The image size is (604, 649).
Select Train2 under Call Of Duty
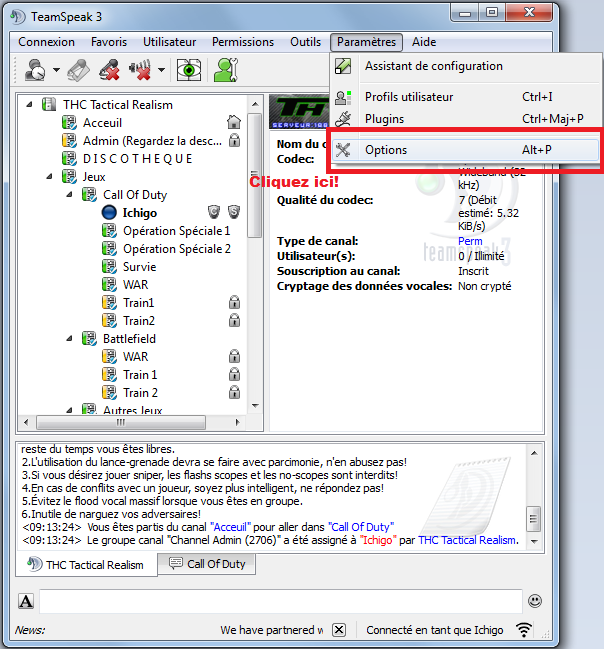pyautogui.click(x=139, y=321)
